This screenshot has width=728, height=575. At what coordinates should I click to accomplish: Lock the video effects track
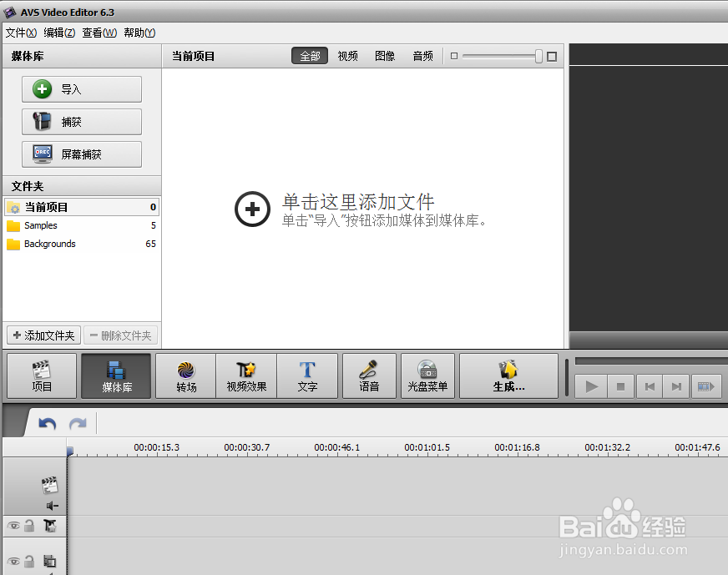pos(29,526)
